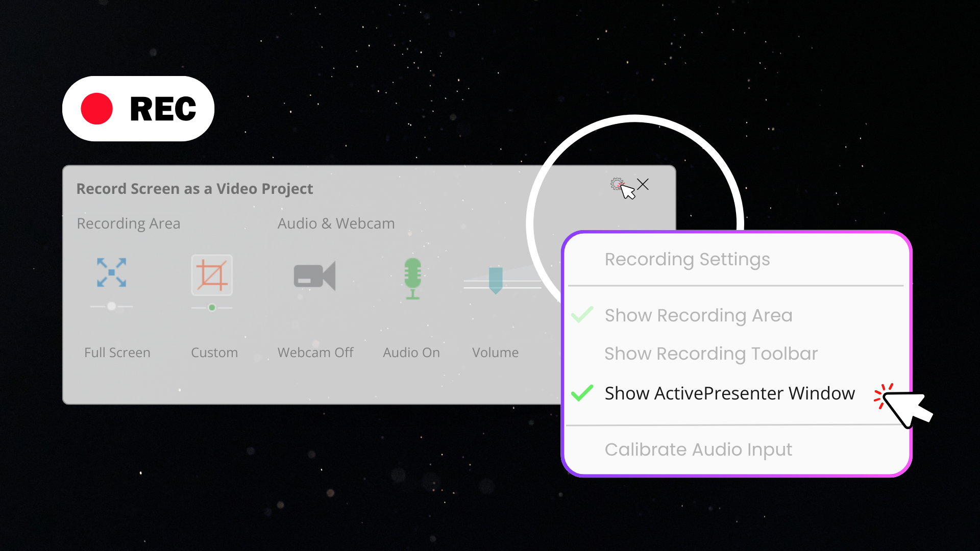Open Calibrate Audio Input
The width and height of the screenshot is (980, 551).
point(698,449)
